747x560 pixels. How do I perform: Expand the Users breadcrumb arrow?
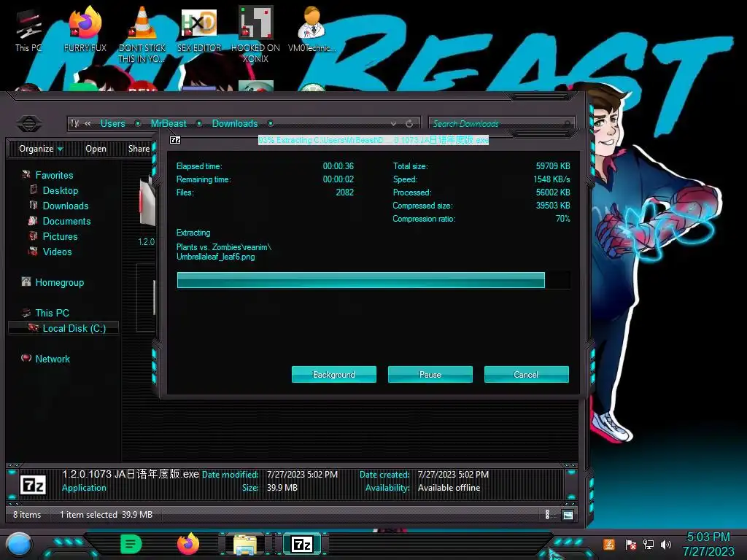click(x=138, y=123)
